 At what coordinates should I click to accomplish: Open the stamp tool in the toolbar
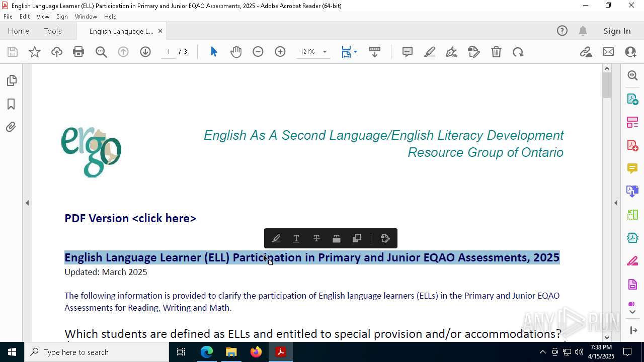(474, 52)
